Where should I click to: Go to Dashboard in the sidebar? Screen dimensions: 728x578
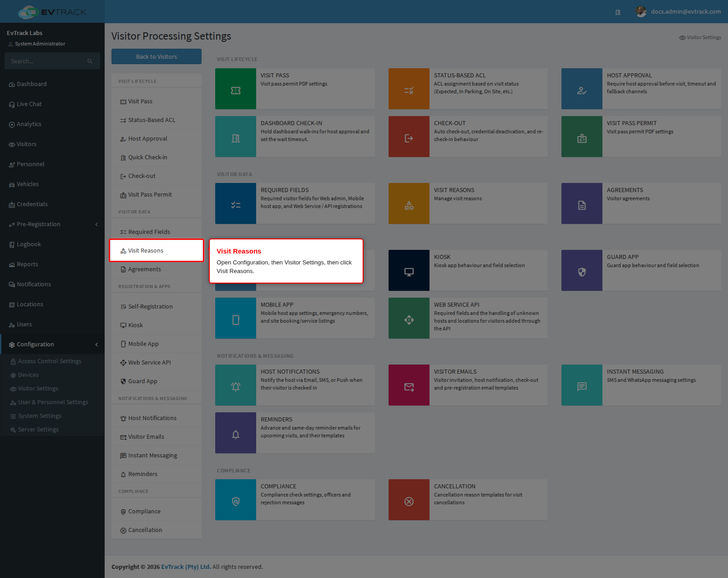point(52,84)
